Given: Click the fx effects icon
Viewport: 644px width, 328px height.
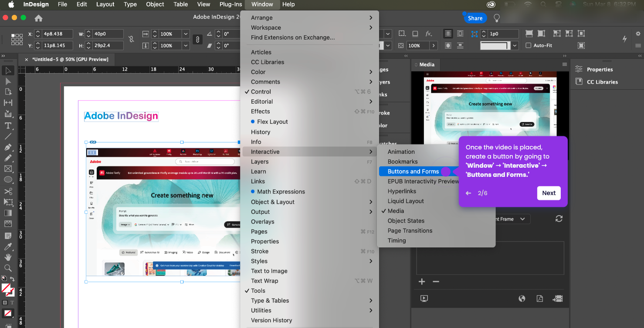Looking at the screenshot, I should tap(428, 34).
